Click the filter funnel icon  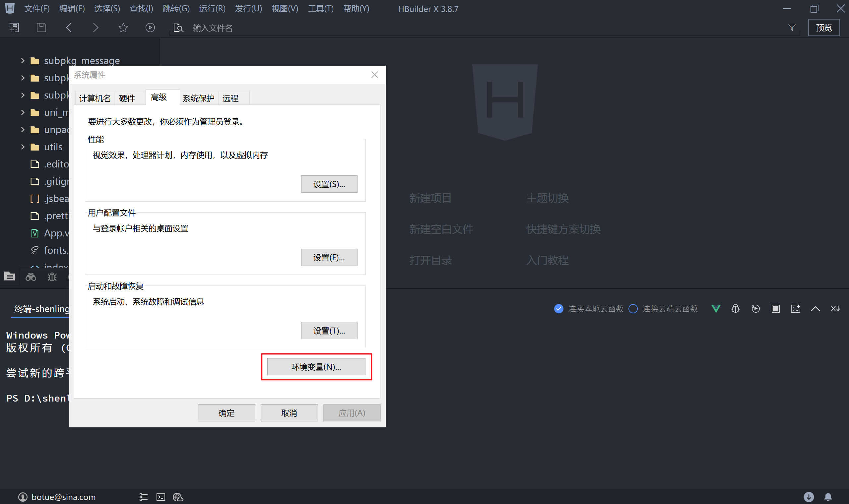792,28
